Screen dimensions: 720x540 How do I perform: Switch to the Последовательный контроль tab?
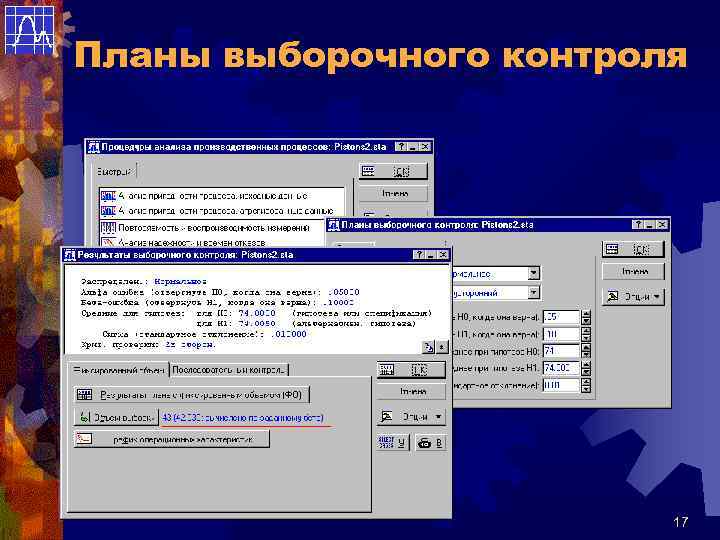[229, 370]
